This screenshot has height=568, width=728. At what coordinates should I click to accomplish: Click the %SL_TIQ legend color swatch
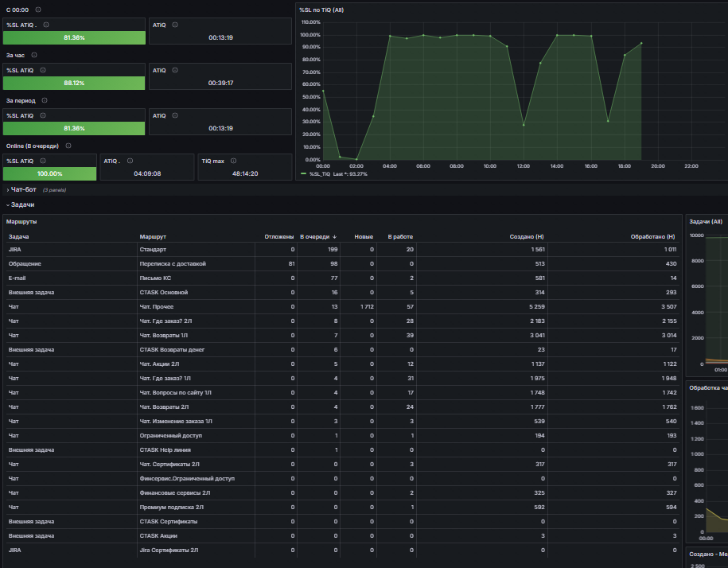(x=304, y=174)
